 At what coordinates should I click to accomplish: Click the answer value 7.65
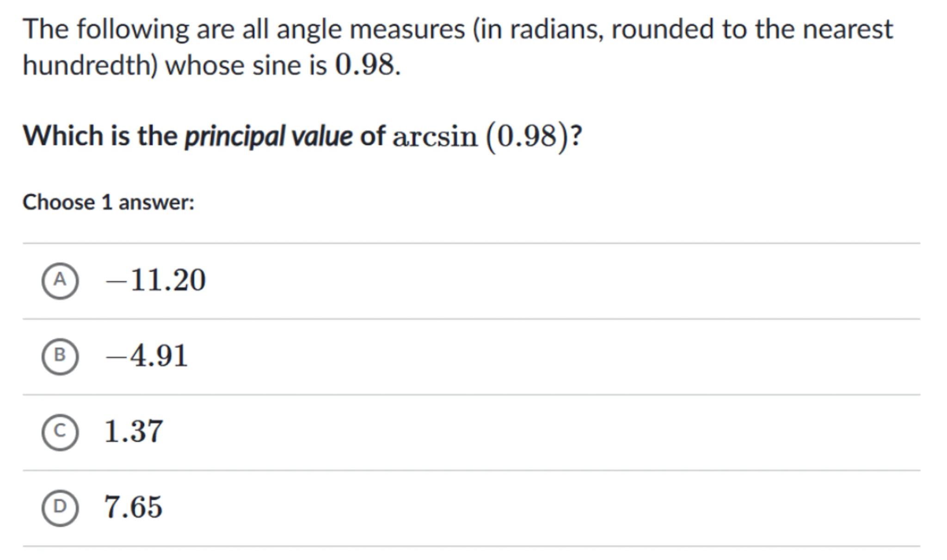point(134,508)
